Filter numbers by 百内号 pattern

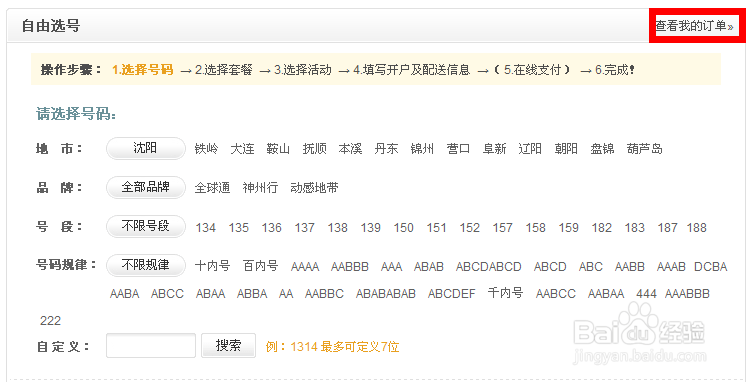click(260, 266)
